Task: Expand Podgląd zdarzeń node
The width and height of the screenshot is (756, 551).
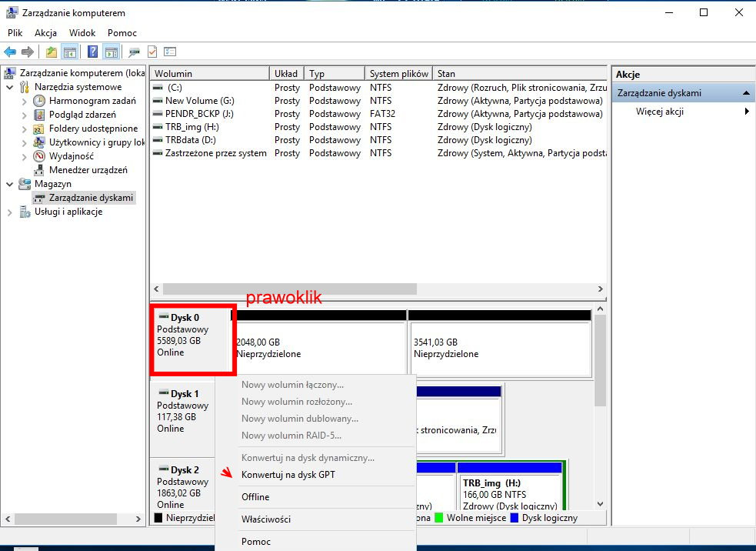Action: coord(24,115)
